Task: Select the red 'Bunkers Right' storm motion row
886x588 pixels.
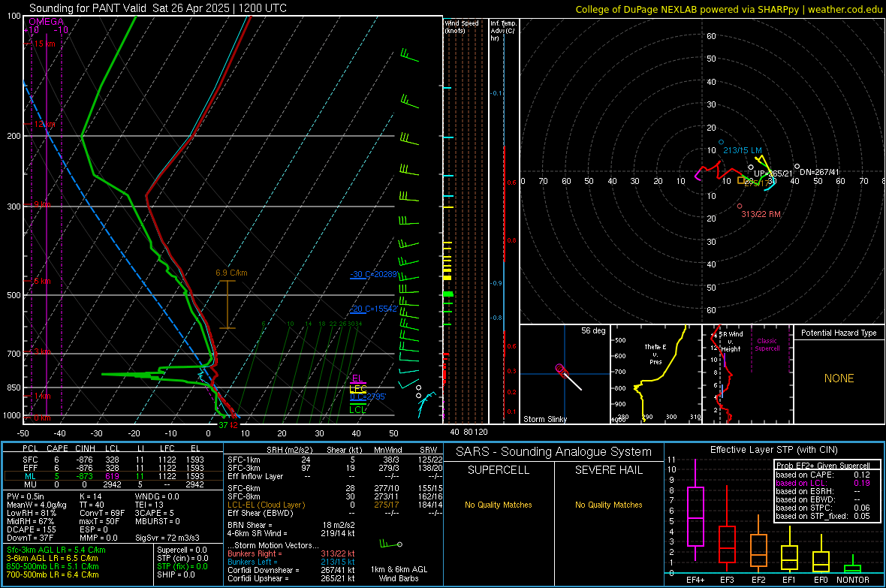Action: 291,553
